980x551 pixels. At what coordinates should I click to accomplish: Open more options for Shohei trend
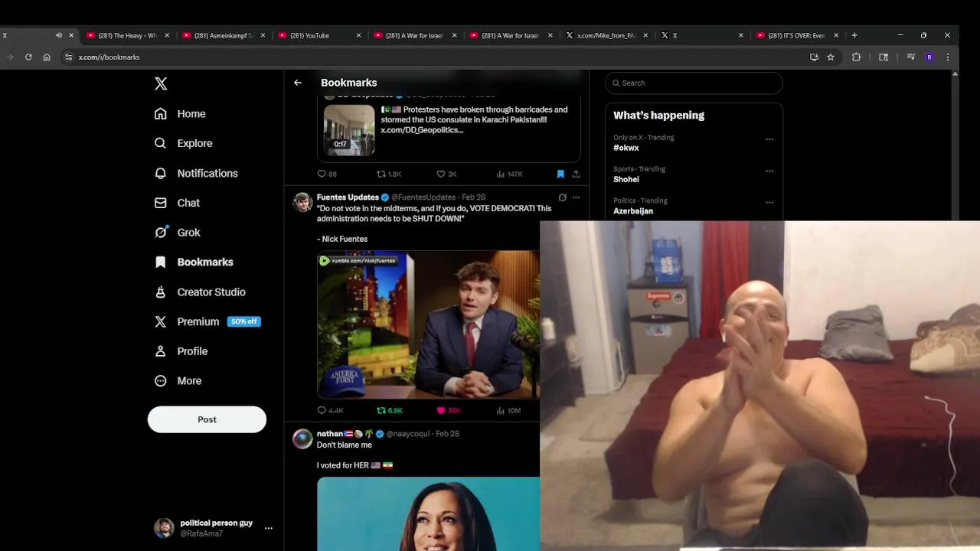pyautogui.click(x=769, y=171)
